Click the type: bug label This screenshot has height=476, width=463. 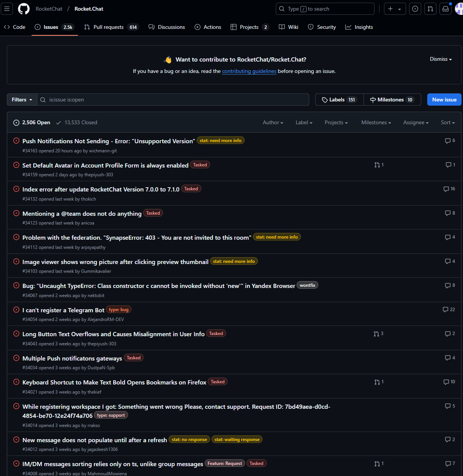[x=119, y=310]
